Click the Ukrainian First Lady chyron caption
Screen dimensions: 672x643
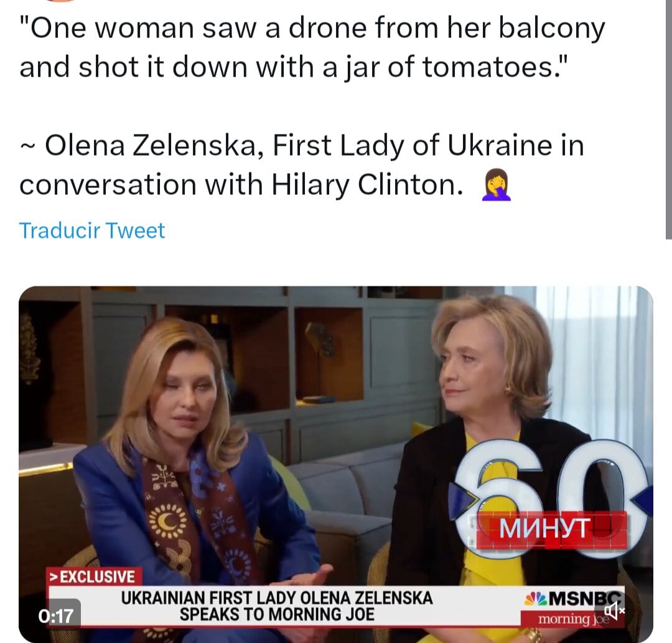277,606
